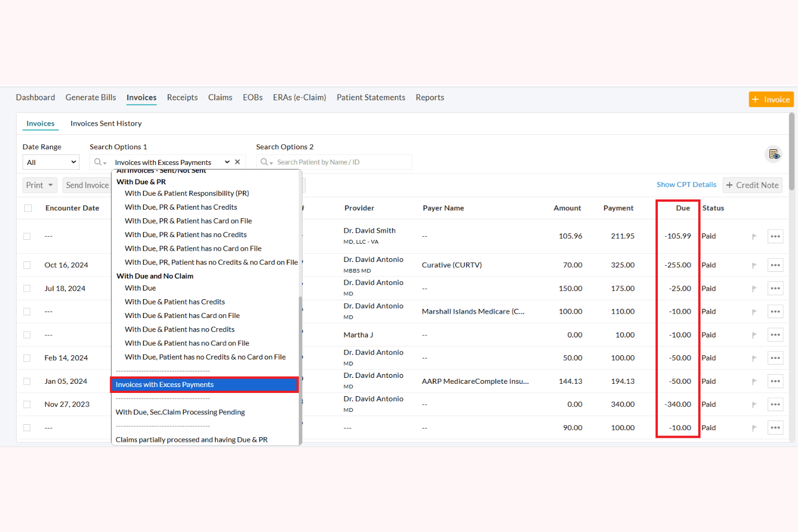The width and height of the screenshot is (798, 532).
Task: Click the Credit Note button
Action: tap(752, 185)
